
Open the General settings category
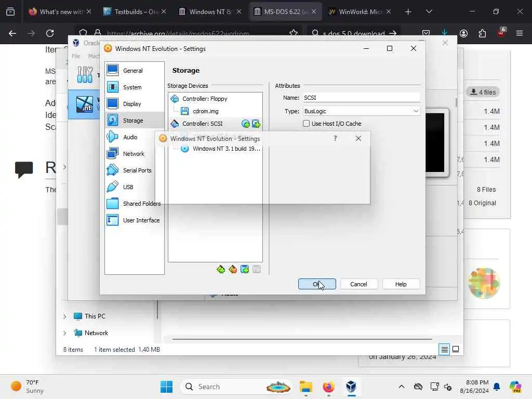(135, 71)
